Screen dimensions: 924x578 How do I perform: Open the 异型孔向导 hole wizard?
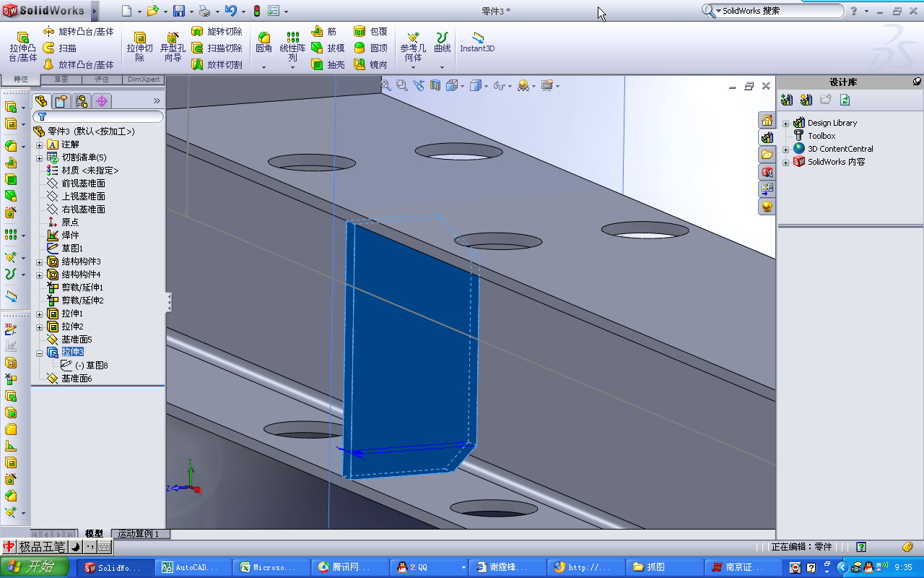[173, 47]
